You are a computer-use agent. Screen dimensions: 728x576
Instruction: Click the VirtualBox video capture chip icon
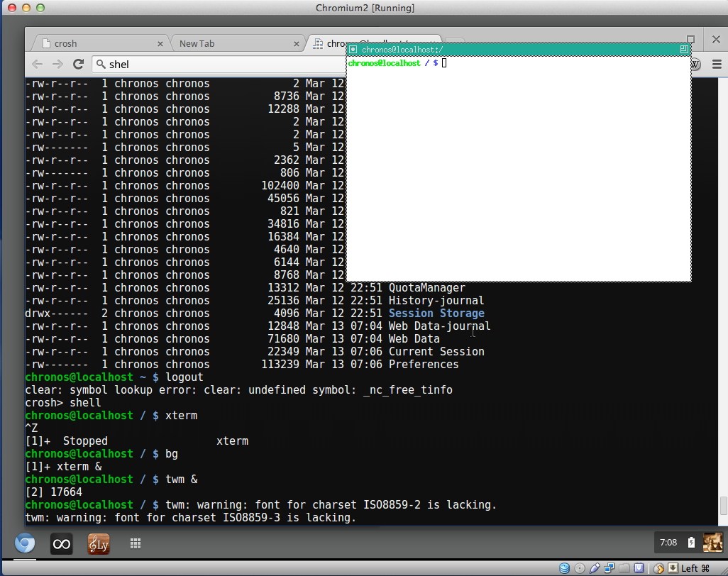pyautogui.click(x=639, y=568)
